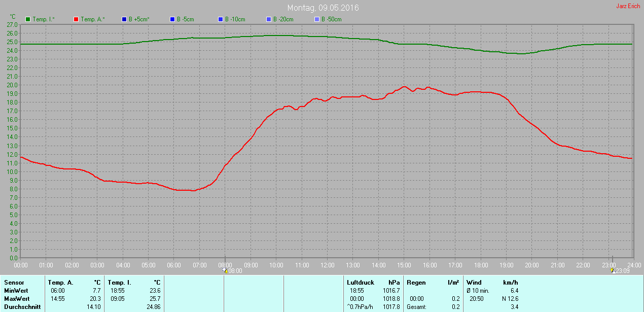
Task: Click the MinWert row label
Action: point(16,291)
